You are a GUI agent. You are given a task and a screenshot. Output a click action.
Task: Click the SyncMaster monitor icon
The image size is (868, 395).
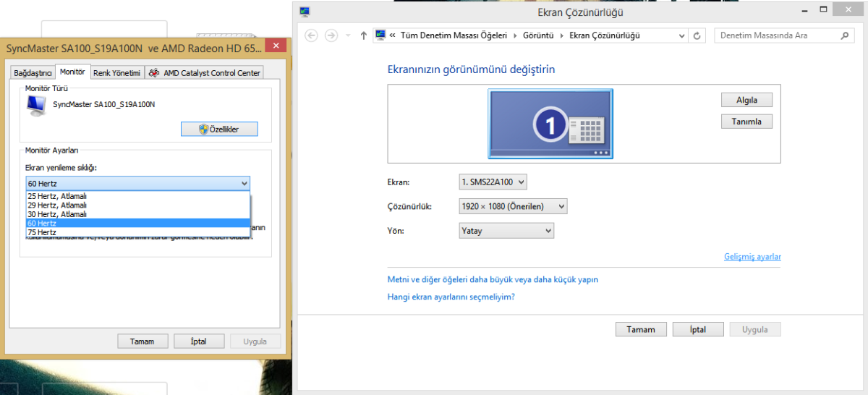click(x=35, y=106)
